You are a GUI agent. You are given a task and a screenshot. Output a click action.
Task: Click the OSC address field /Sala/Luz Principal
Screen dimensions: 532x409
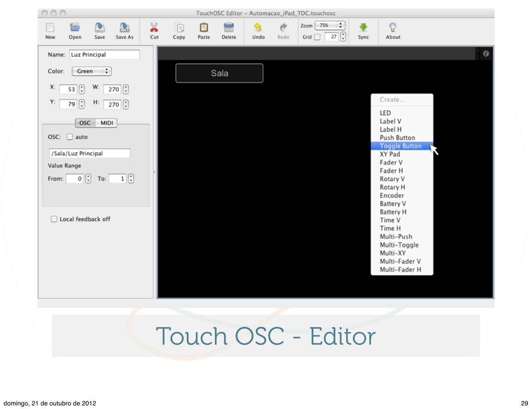pyautogui.click(x=90, y=154)
